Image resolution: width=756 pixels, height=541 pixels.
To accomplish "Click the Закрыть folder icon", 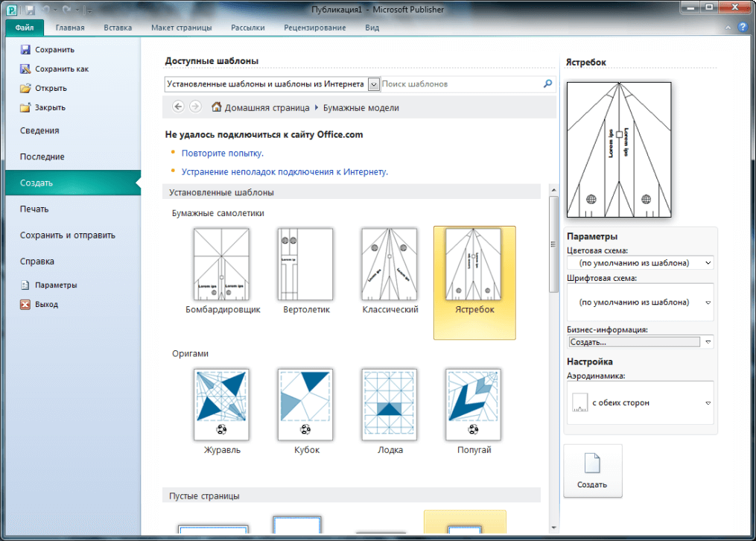I will point(25,107).
